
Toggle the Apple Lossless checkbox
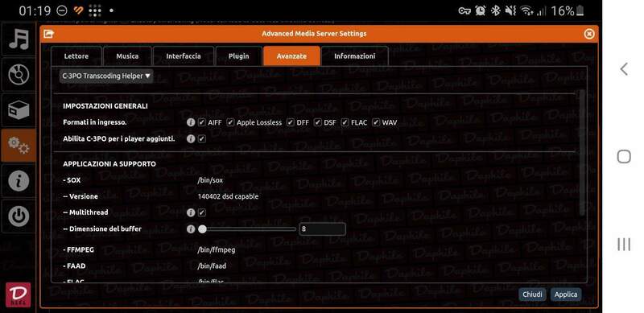pyautogui.click(x=230, y=122)
